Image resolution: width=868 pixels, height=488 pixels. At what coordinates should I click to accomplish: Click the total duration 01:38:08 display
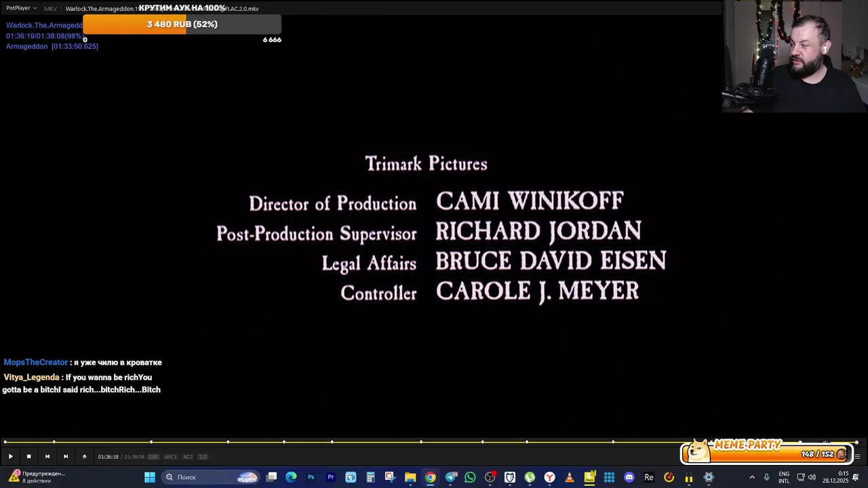tap(134, 457)
